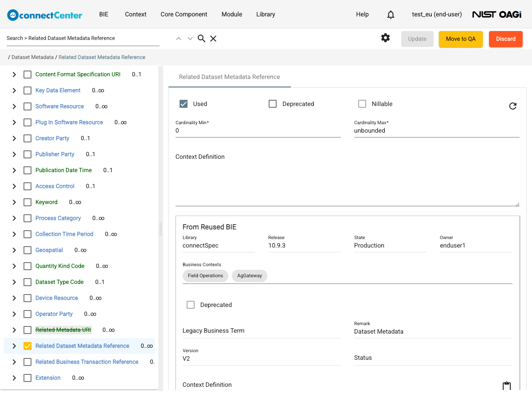Check the Keyword checkbox

(x=27, y=202)
